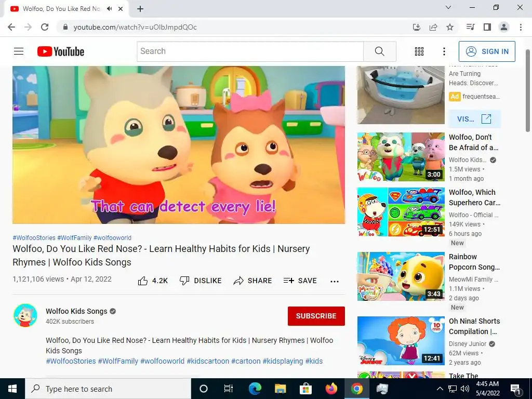The width and height of the screenshot is (532, 399).
Task: Open the Rainbow Popcorn Song thumbnail
Action: [x=401, y=276]
